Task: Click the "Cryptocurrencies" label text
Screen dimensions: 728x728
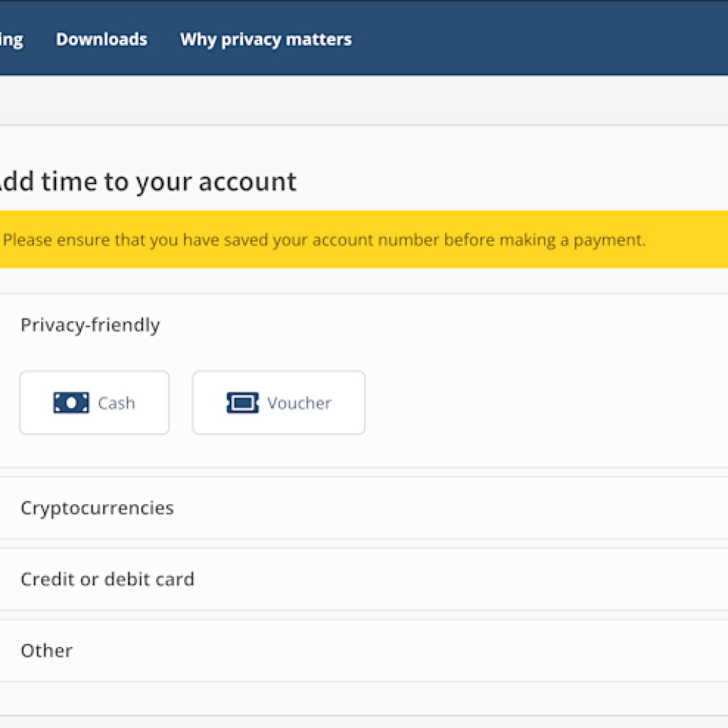Action: [x=97, y=508]
